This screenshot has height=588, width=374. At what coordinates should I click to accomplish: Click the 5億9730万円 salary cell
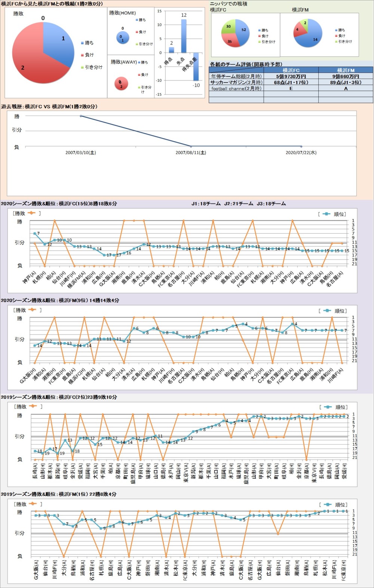point(291,76)
